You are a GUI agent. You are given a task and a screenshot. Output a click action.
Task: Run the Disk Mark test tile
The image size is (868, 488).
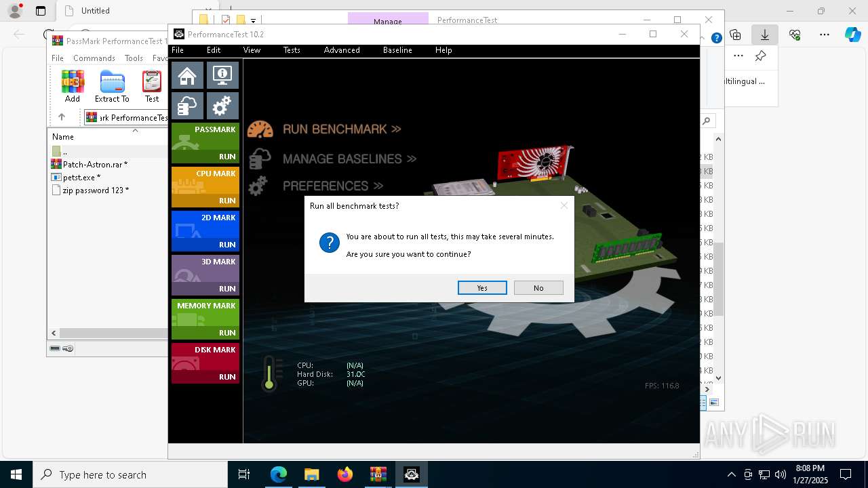click(205, 363)
